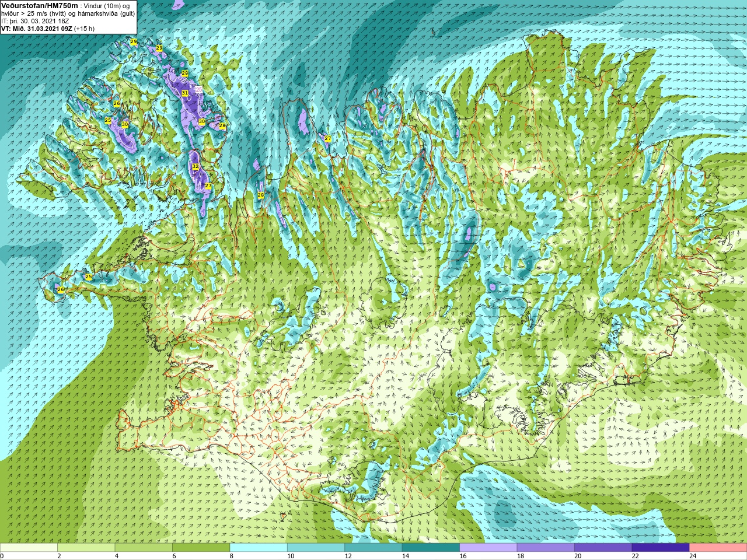Screen dimensions: 747x560
Task: Select the 10–12 m/s turquoise legend swatch
Action: (316, 548)
